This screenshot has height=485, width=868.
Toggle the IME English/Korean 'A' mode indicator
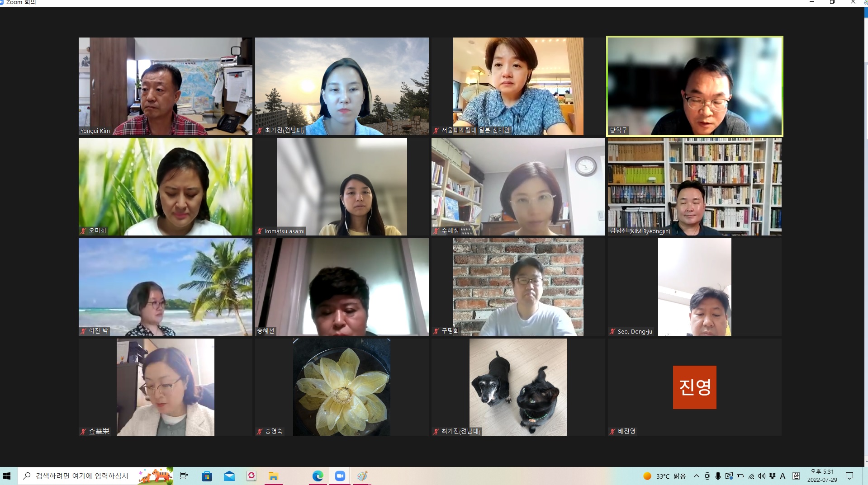(783, 476)
